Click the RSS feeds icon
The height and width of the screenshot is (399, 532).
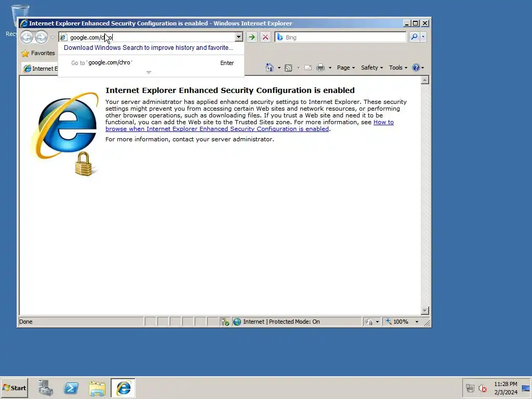coord(288,68)
